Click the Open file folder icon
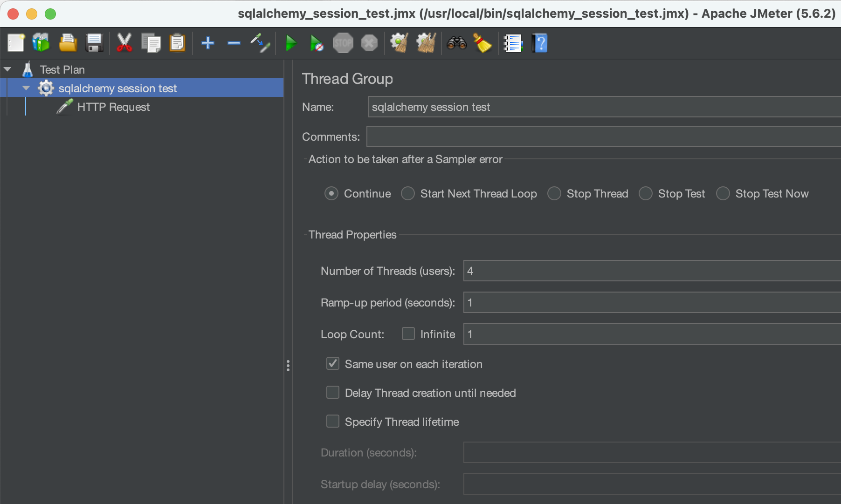The image size is (841, 504). [68, 43]
